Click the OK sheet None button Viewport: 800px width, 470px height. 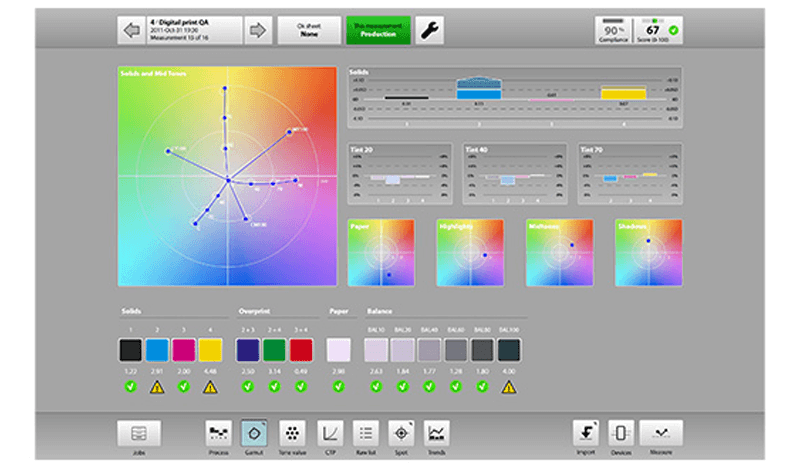[x=309, y=31]
